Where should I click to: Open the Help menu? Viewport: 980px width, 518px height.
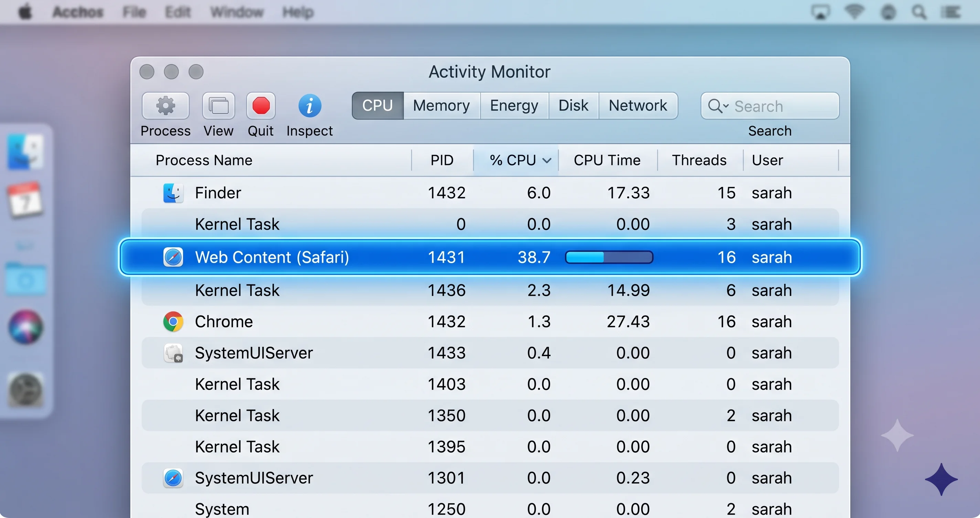(x=298, y=12)
